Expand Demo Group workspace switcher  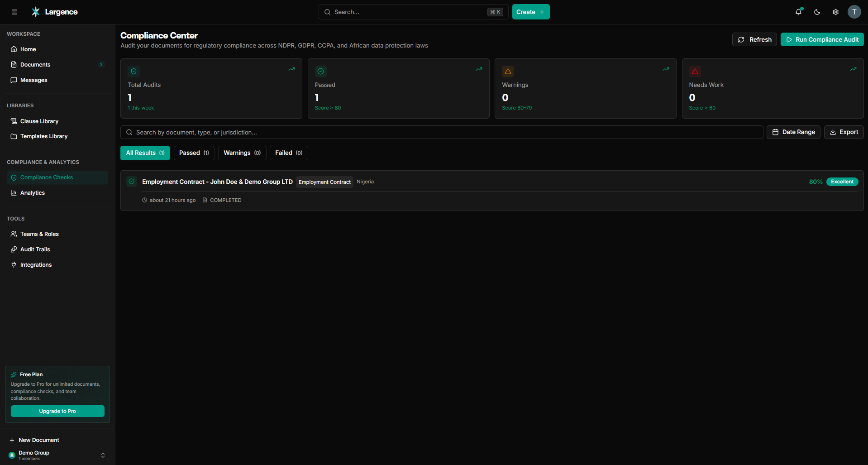(x=103, y=455)
